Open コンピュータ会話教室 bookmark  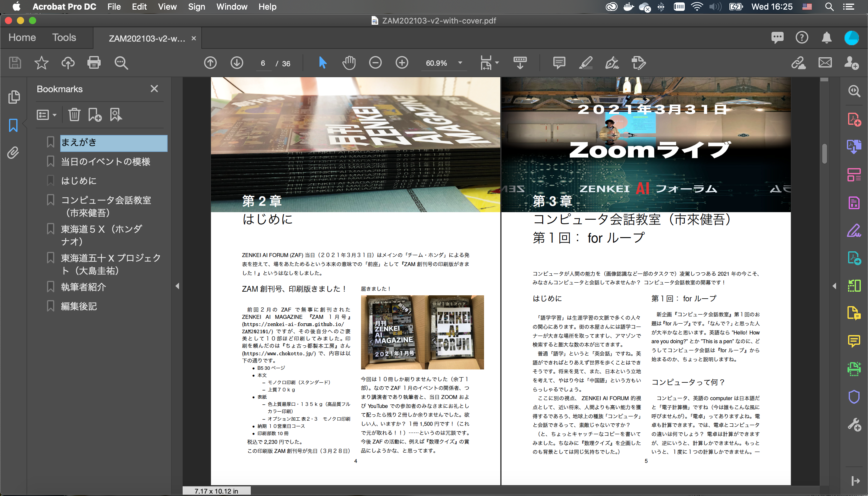[106, 206]
